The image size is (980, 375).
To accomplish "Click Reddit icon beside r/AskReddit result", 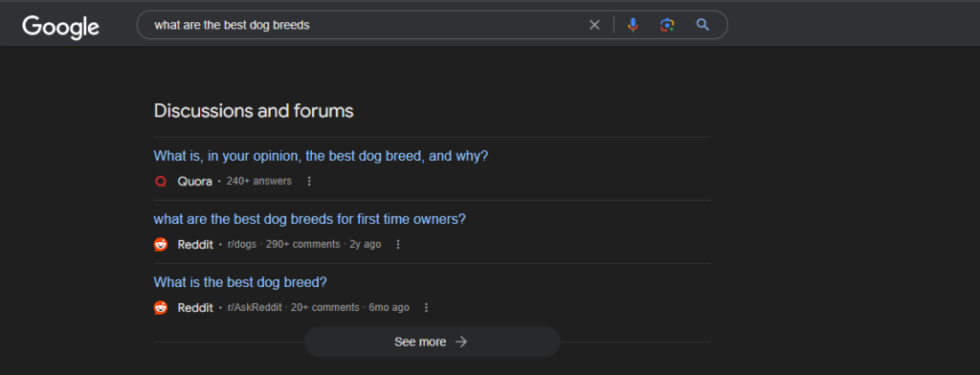I will coord(161,307).
